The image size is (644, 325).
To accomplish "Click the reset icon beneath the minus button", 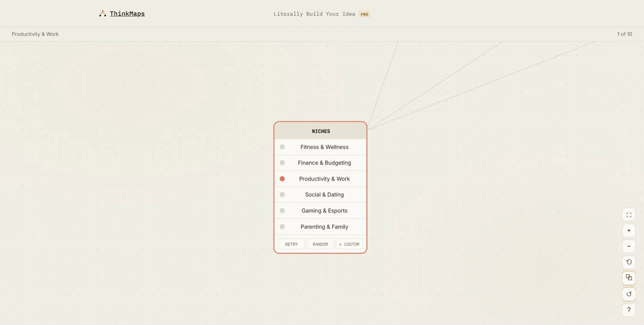I will [629, 262].
